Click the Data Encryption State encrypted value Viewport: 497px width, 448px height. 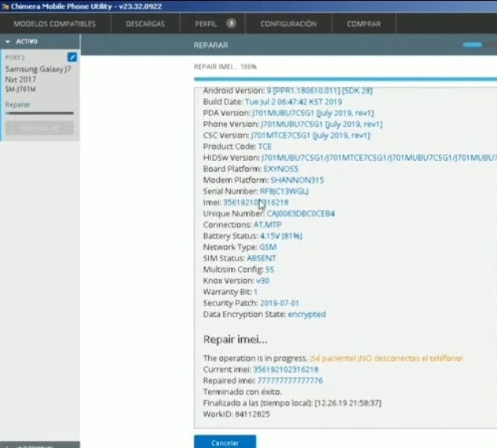307,315
